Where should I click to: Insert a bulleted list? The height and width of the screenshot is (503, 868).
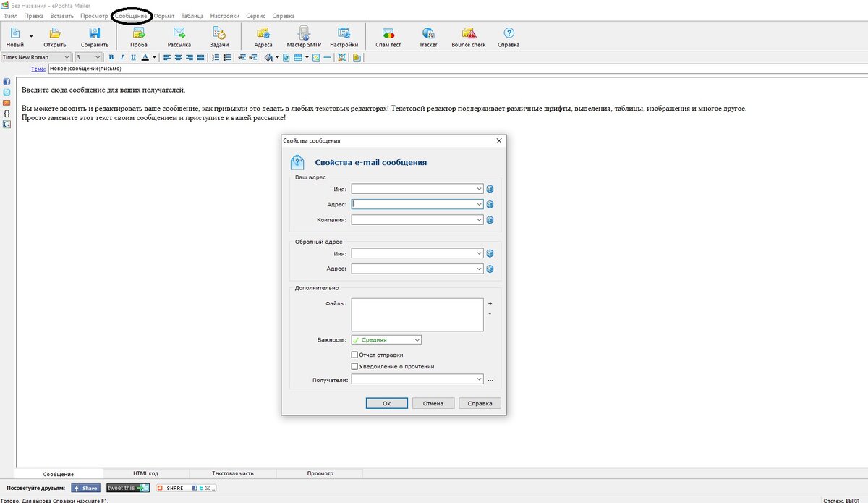(x=226, y=57)
